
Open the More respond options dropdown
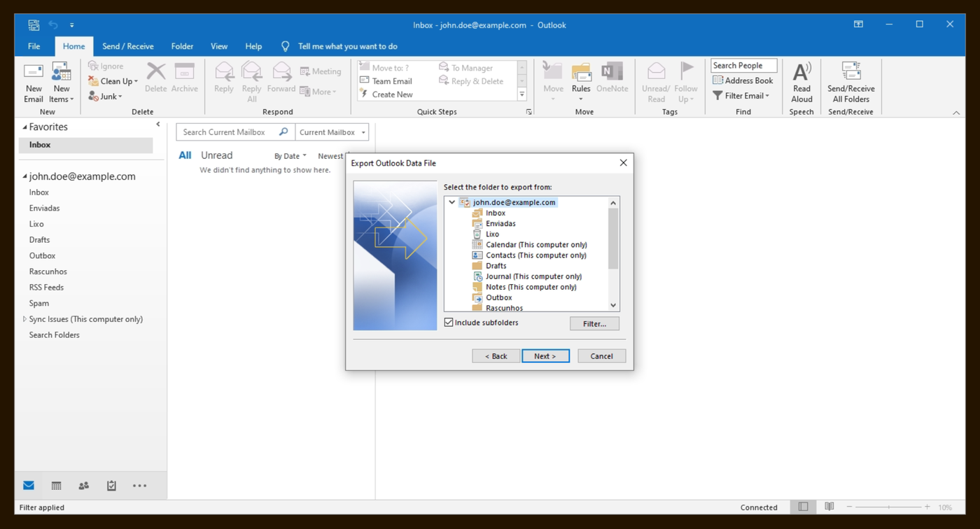click(x=318, y=92)
